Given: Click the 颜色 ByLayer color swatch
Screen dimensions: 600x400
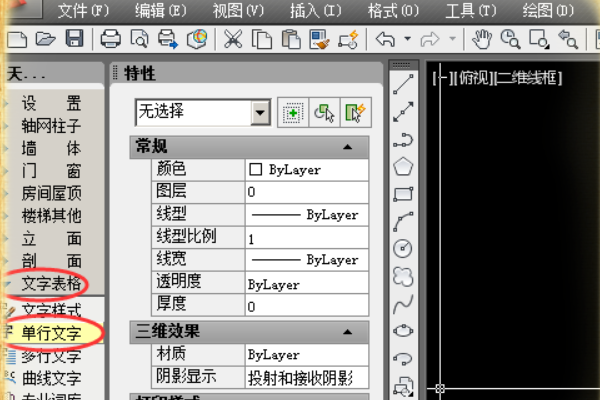Looking at the screenshot, I should click(255, 170).
